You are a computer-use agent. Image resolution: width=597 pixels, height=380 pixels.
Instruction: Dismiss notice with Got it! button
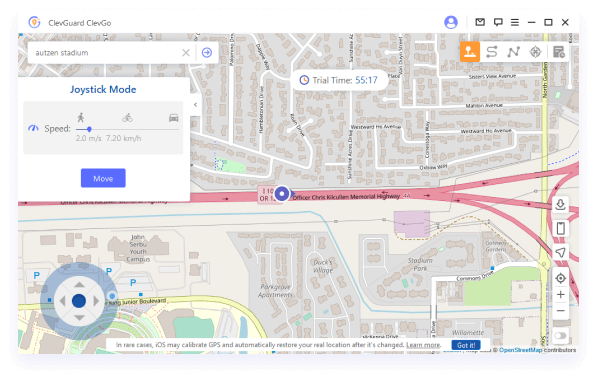pyautogui.click(x=466, y=345)
